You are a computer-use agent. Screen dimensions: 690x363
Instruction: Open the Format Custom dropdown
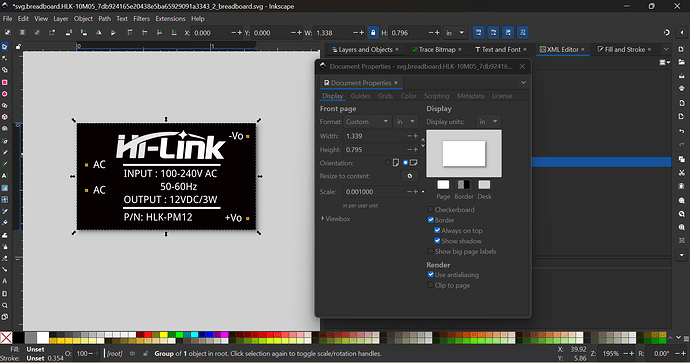point(367,121)
